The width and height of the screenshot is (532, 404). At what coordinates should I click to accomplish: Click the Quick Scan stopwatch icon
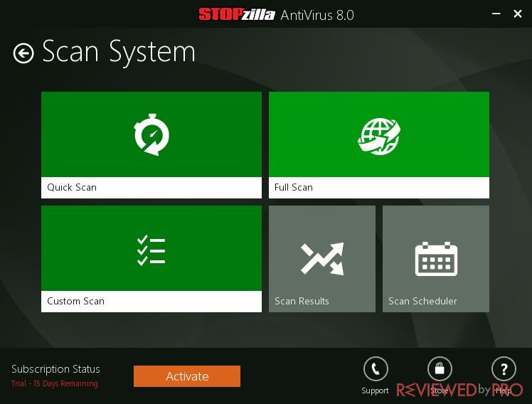click(151, 134)
